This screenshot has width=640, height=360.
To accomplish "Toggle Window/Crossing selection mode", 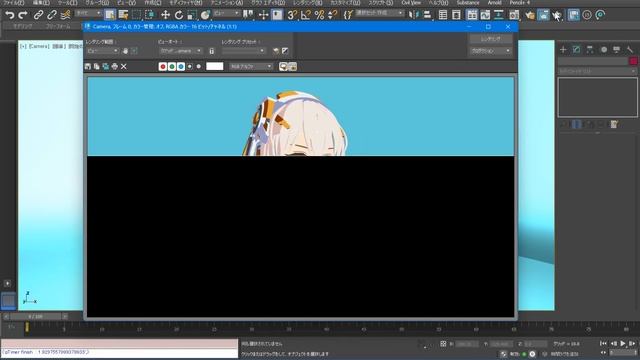I will [150, 15].
